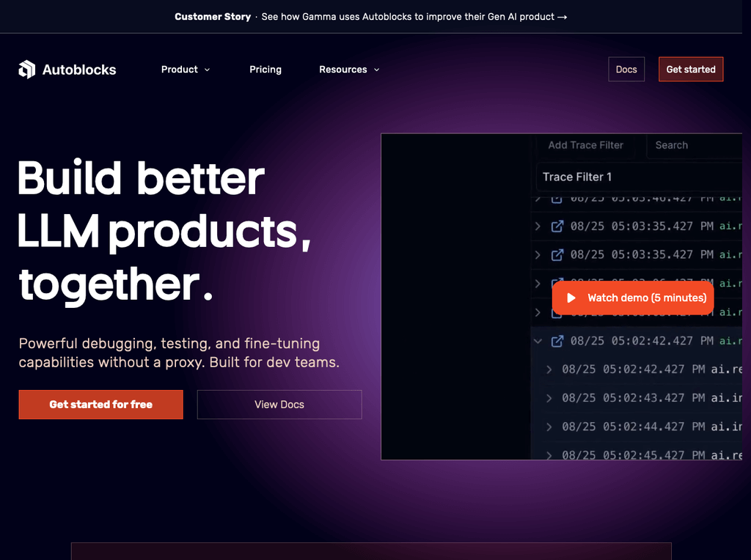
Task: Open the Resources dropdown menu
Action: pyautogui.click(x=349, y=70)
